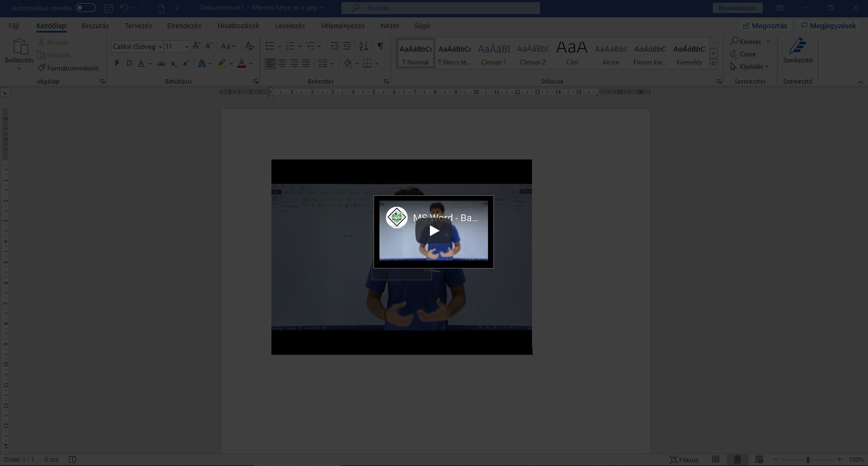Open the font name Calibri dropdown
The height and width of the screenshot is (466, 868).
[160, 47]
